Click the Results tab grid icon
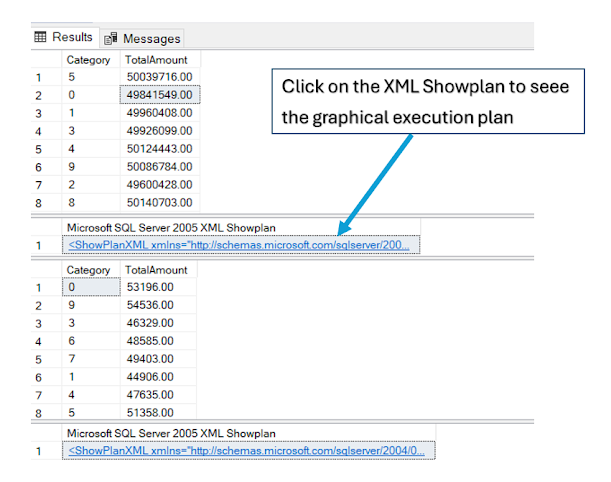Image resolution: width=611 pixels, height=482 pixels. point(41,37)
